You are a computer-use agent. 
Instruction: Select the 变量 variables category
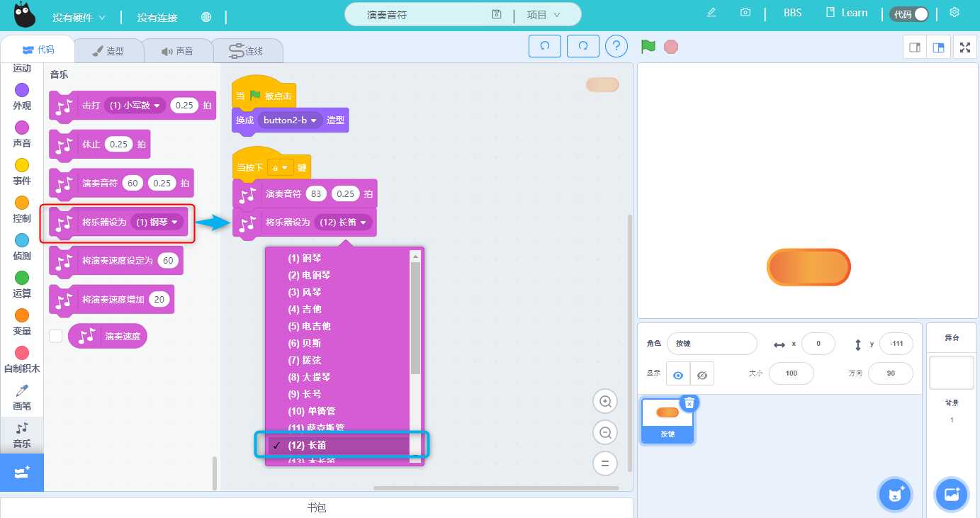[x=22, y=322]
